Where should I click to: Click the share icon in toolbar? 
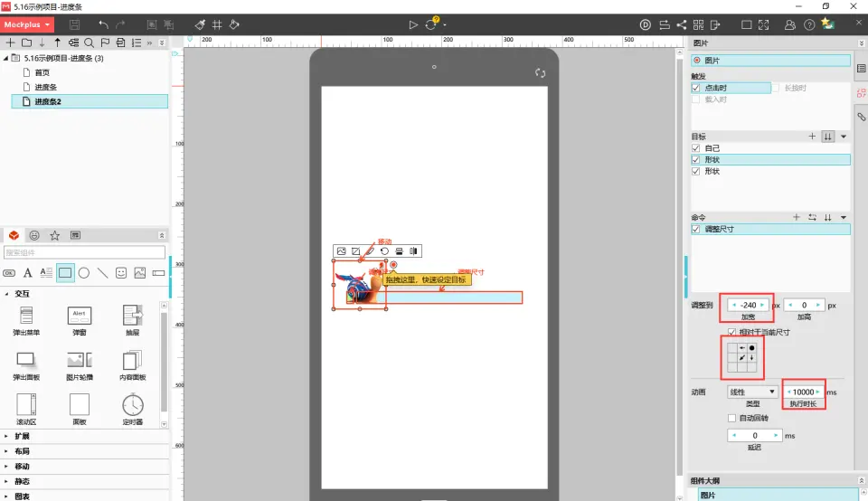point(682,24)
